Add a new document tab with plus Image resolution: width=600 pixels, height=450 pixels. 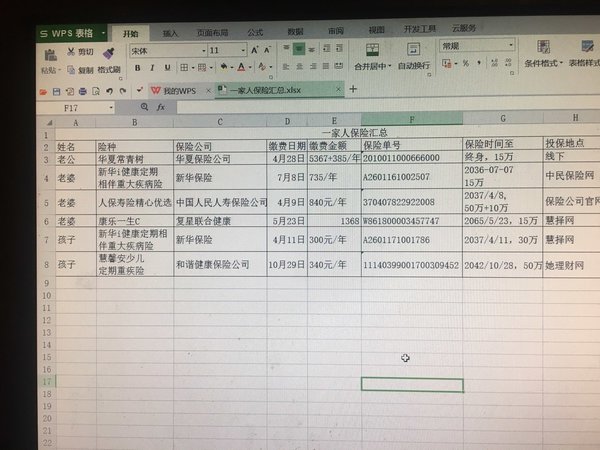click(353, 89)
